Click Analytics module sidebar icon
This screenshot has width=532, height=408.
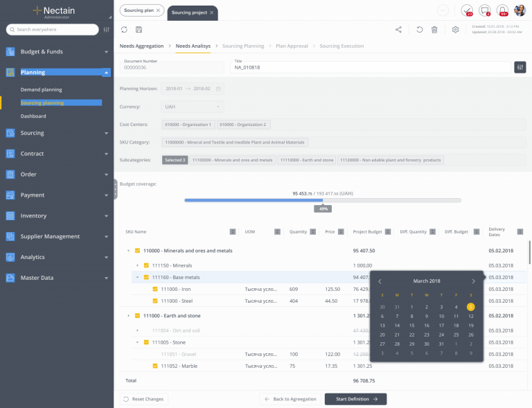pos(10,257)
